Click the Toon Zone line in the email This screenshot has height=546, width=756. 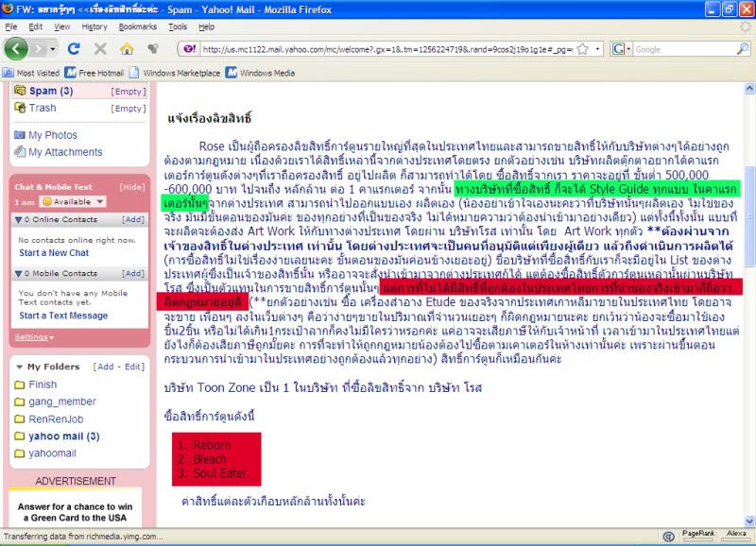[323, 388]
